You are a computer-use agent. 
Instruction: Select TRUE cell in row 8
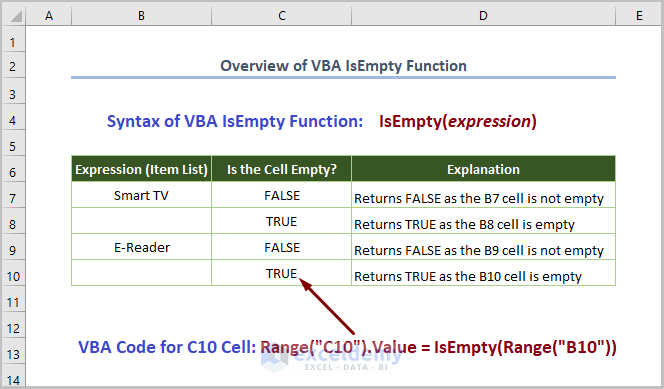pyautogui.click(x=282, y=221)
